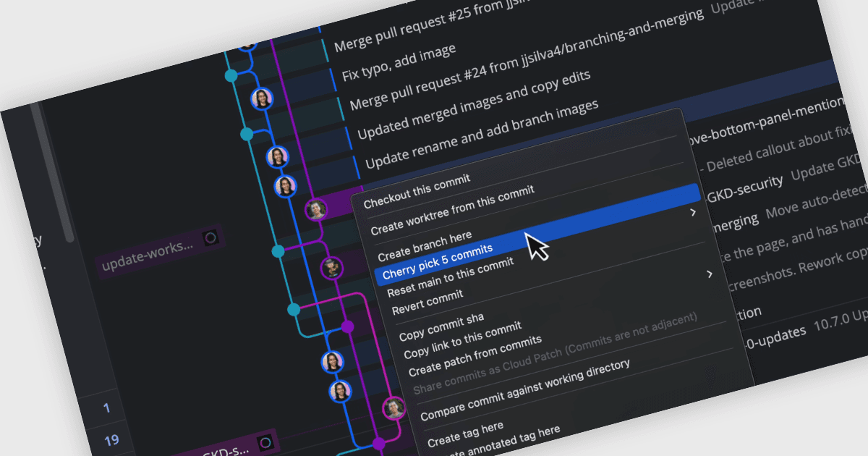Select 'Copy commit sha' entry

[441, 326]
